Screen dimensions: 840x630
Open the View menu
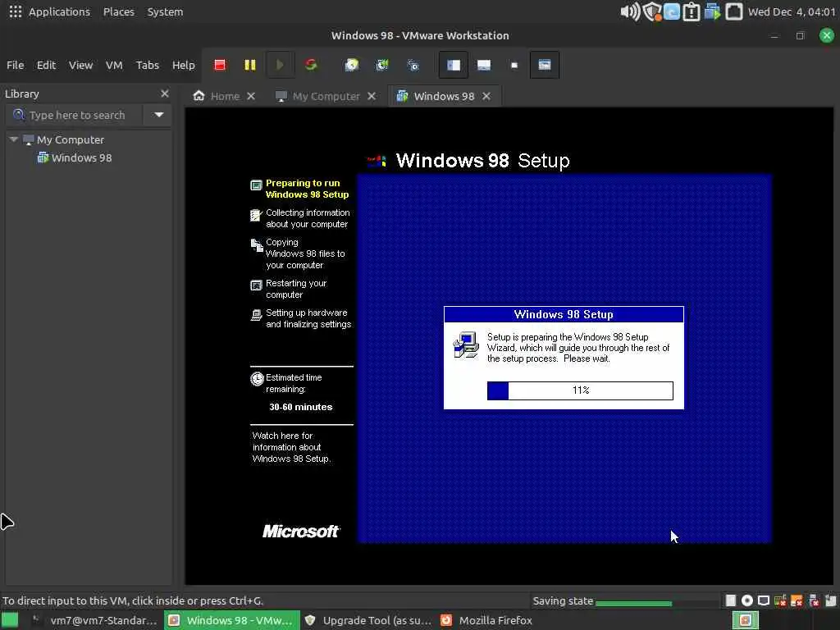[81, 65]
